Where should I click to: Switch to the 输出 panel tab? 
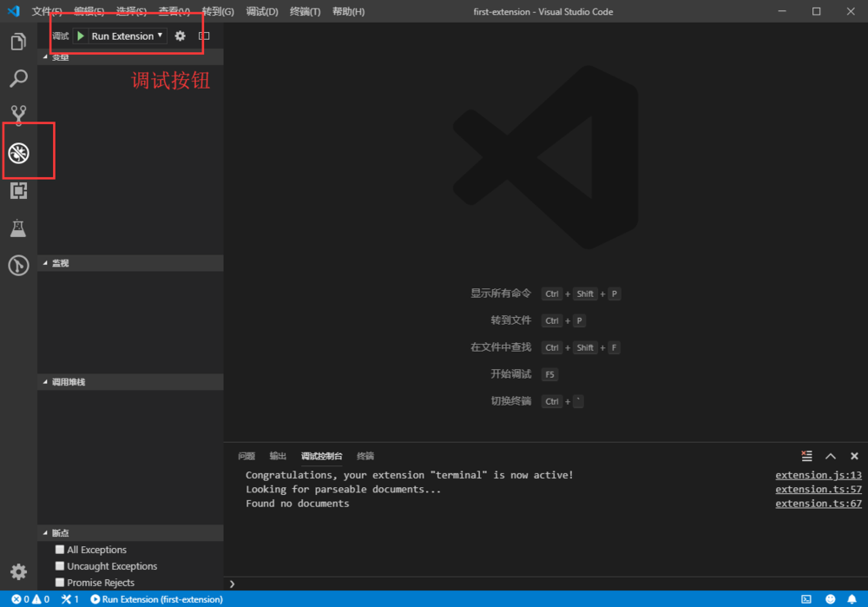[278, 456]
